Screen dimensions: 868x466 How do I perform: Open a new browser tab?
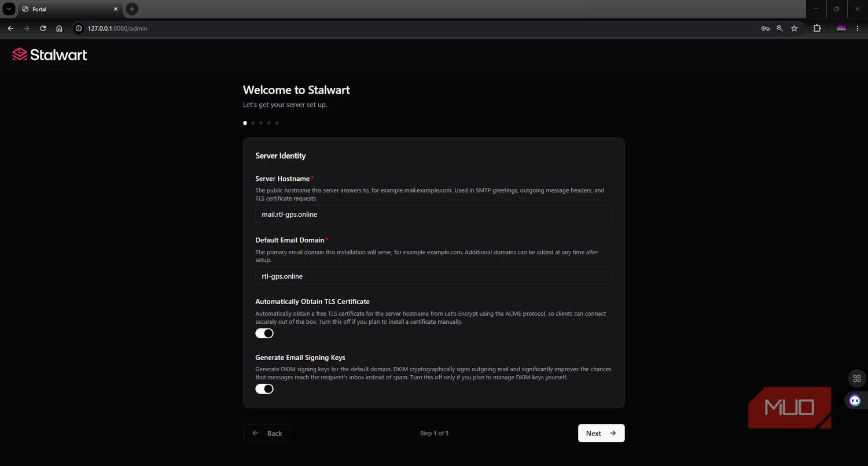132,9
